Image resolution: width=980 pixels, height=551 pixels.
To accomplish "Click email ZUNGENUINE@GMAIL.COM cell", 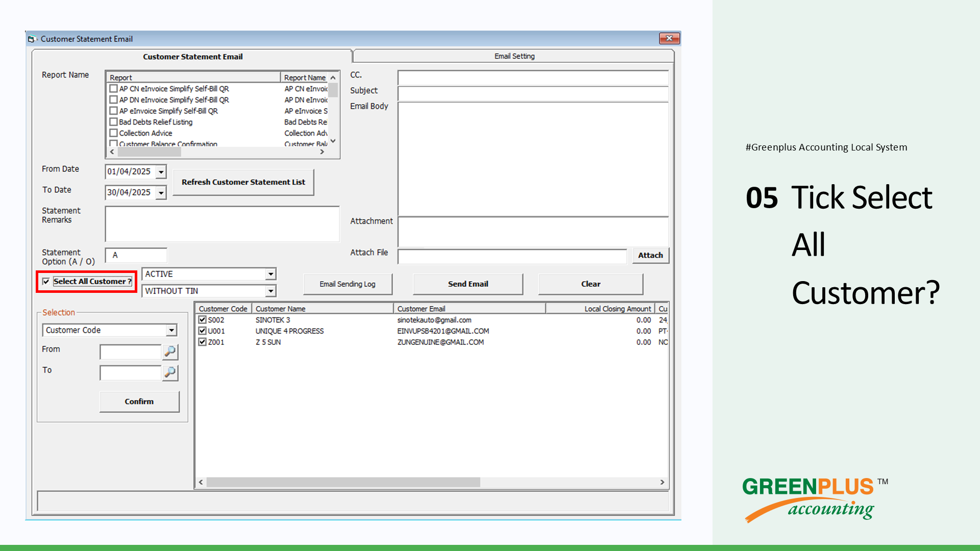I will pos(440,342).
